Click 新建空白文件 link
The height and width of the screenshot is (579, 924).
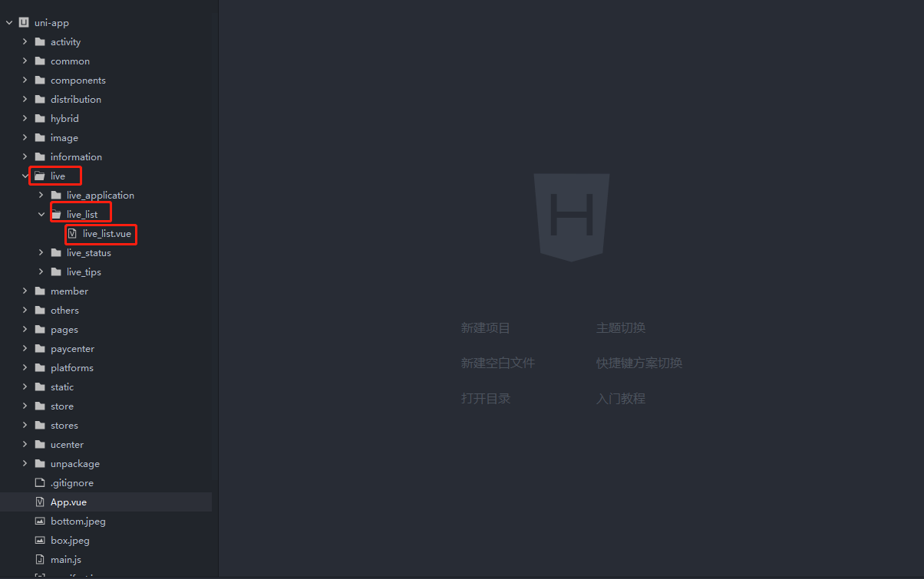click(498, 364)
